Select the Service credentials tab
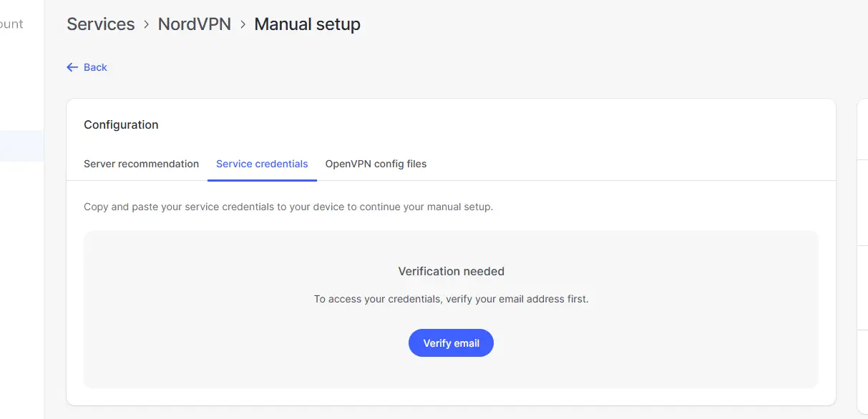 pyautogui.click(x=262, y=164)
